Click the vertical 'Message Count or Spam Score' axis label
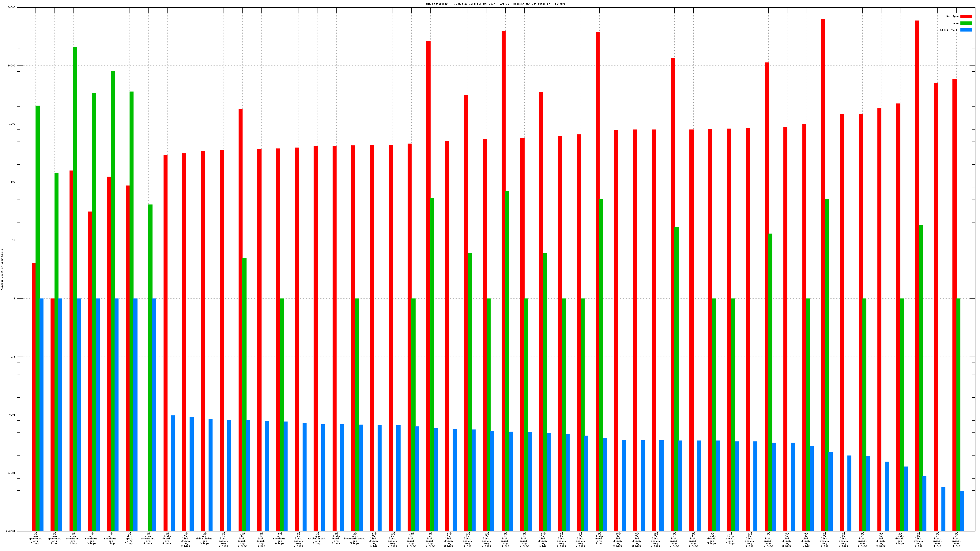This screenshot has width=980, height=551. [x=2, y=270]
